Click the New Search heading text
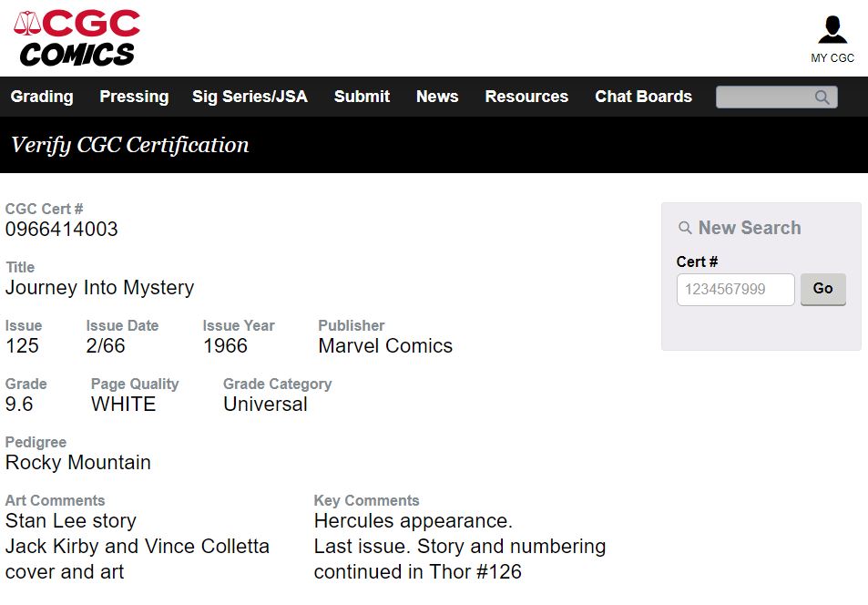 750,228
